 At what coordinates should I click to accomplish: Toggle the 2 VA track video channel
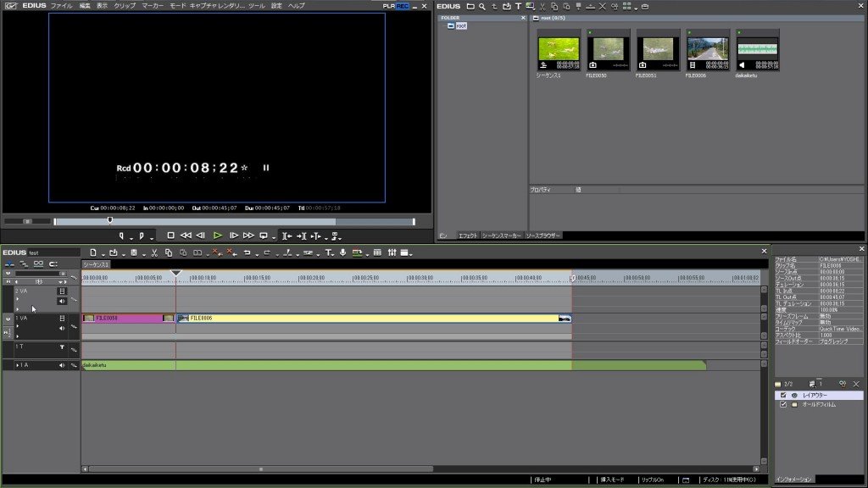tap(62, 291)
